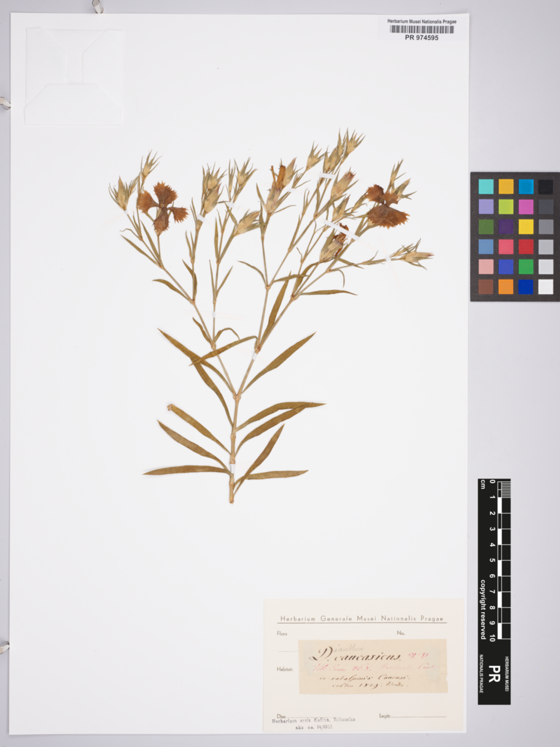This screenshot has width=560, height=747.
Task: Click the right dried brown flower cluster
Action: (385, 207)
